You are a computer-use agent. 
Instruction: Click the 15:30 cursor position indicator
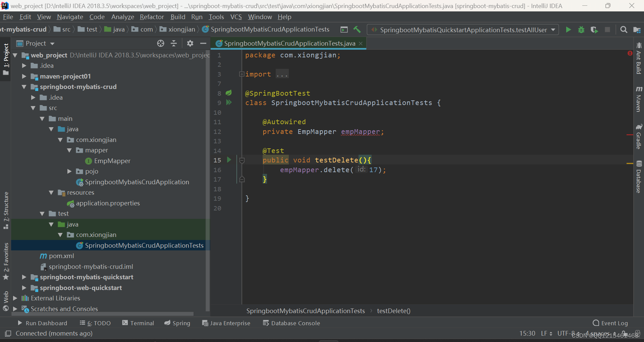coord(527,333)
